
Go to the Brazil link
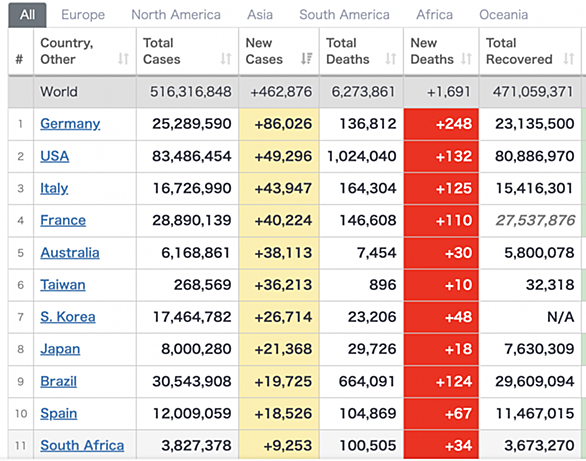pyautogui.click(x=59, y=381)
